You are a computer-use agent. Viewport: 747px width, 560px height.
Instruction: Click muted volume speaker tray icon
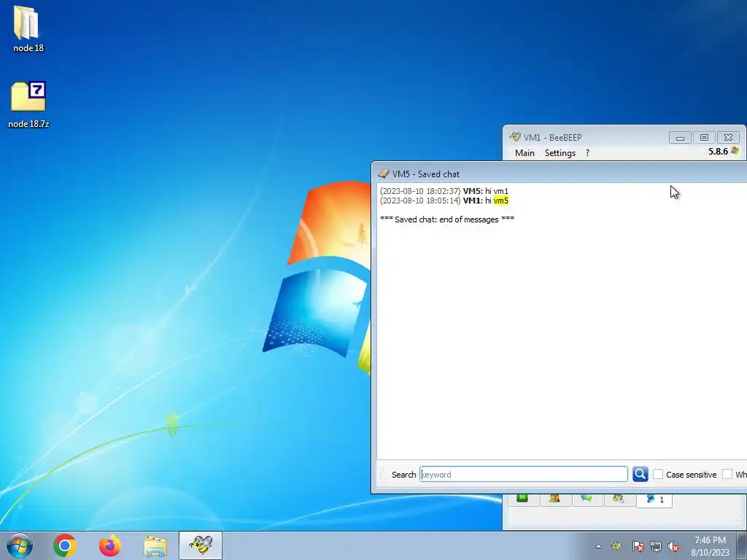(x=673, y=546)
